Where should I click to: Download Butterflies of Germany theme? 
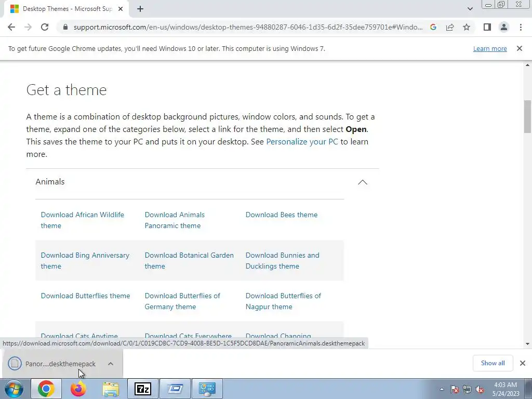(x=182, y=301)
